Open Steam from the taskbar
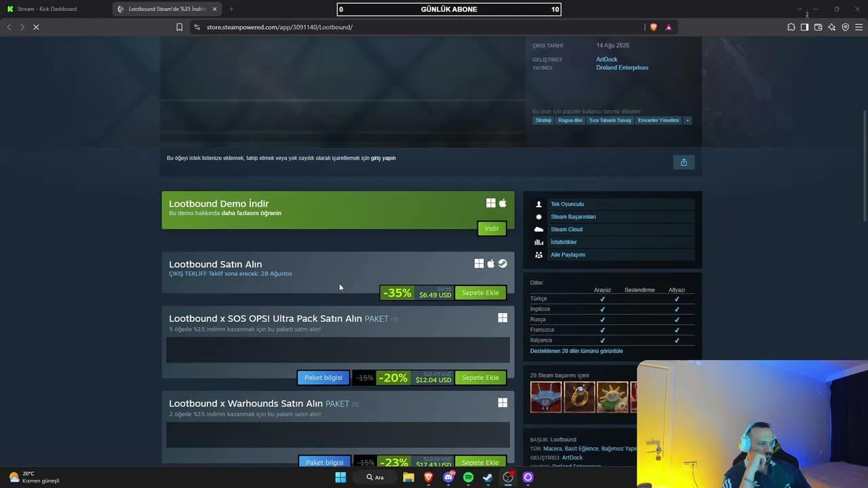 (x=488, y=477)
